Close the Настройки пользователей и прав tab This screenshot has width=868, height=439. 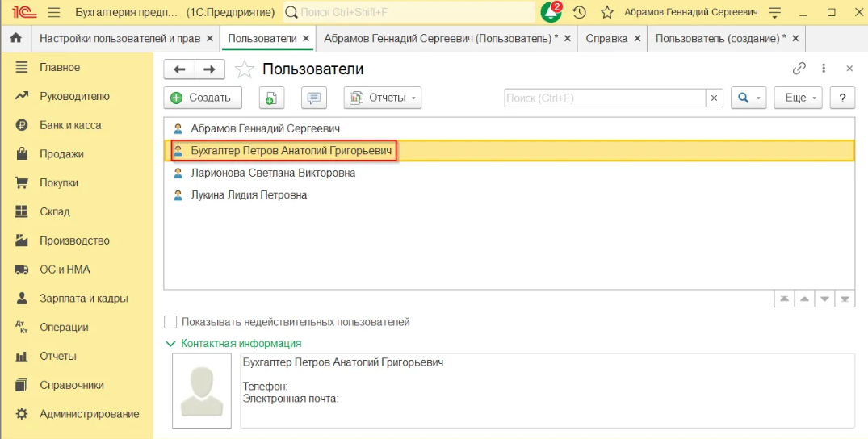tap(210, 39)
